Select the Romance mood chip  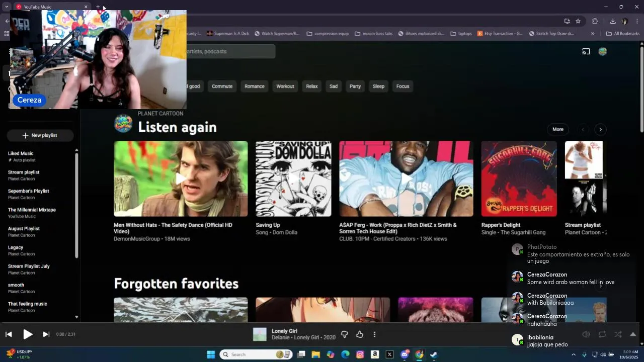coord(254,86)
